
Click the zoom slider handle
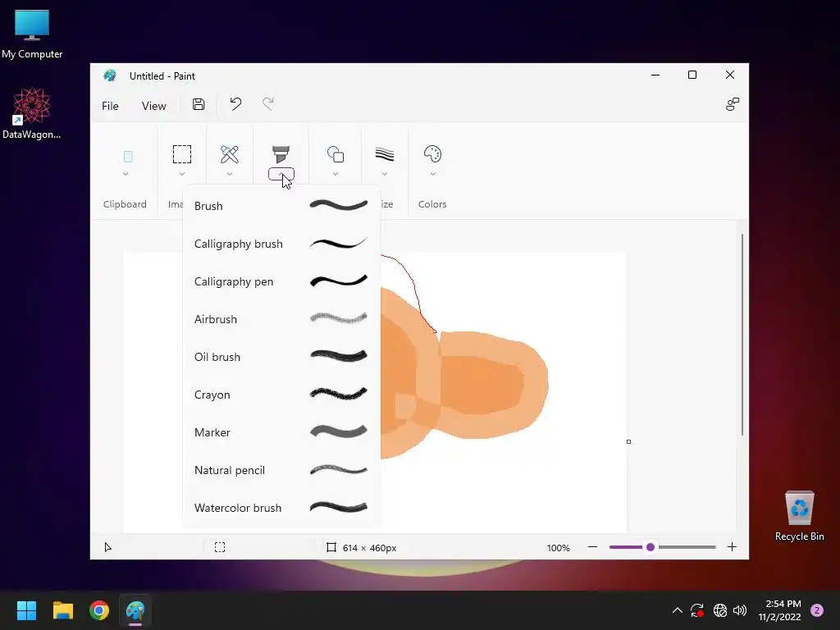pyautogui.click(x=651, y=547)
